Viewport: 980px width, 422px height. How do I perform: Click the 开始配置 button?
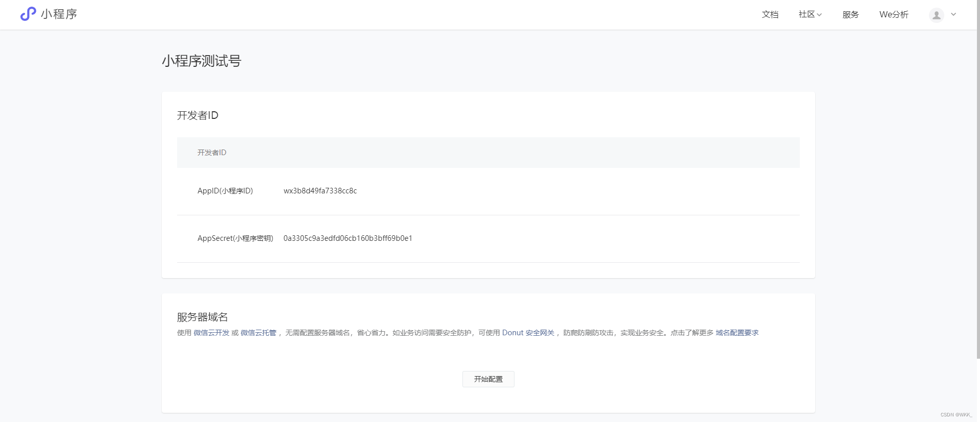pyautogui.click(x=488, y=379)
